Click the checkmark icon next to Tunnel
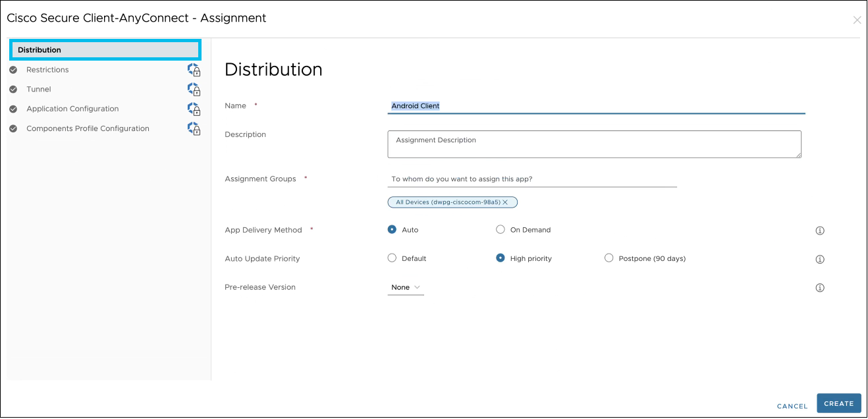868x419 pixels. [x=13, y=90]
